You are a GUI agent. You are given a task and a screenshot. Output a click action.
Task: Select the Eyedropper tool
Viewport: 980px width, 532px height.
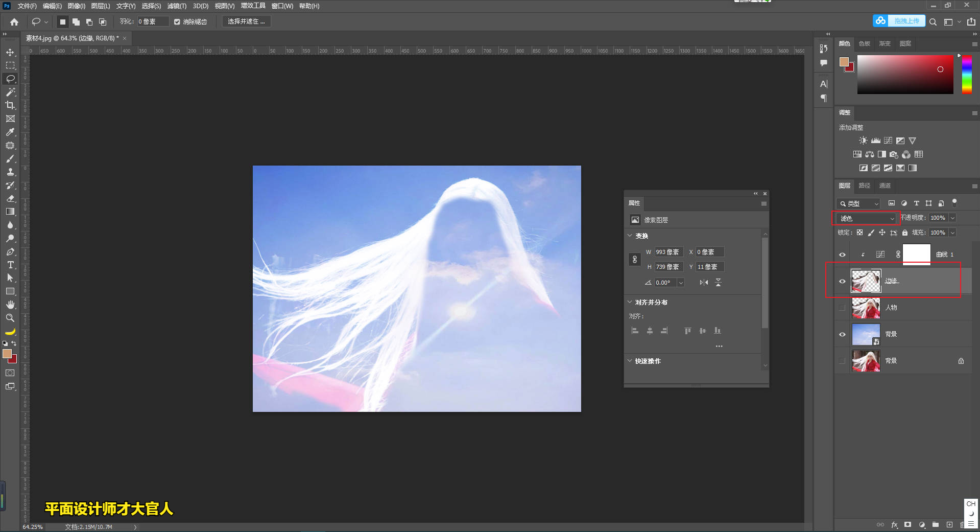tap(10, 132)
